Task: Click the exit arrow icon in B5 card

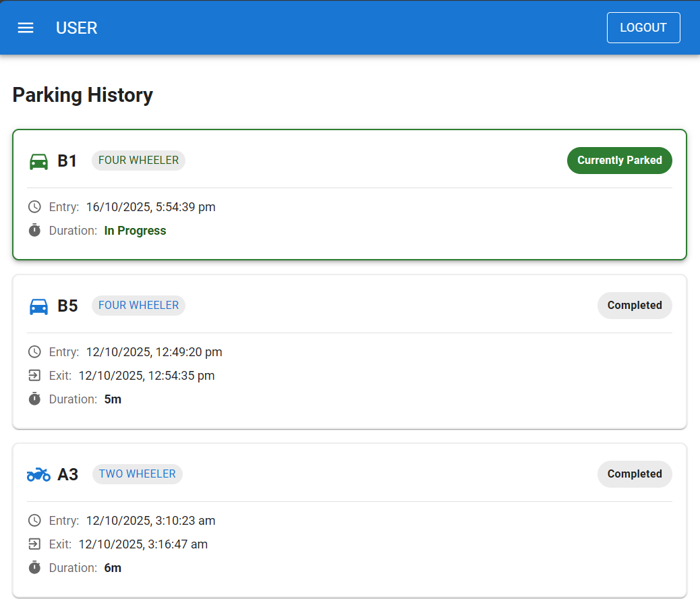Action: 34,376
